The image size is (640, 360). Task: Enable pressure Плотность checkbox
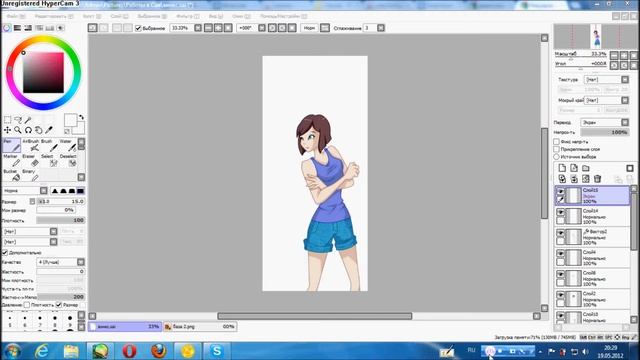(27, 305)
